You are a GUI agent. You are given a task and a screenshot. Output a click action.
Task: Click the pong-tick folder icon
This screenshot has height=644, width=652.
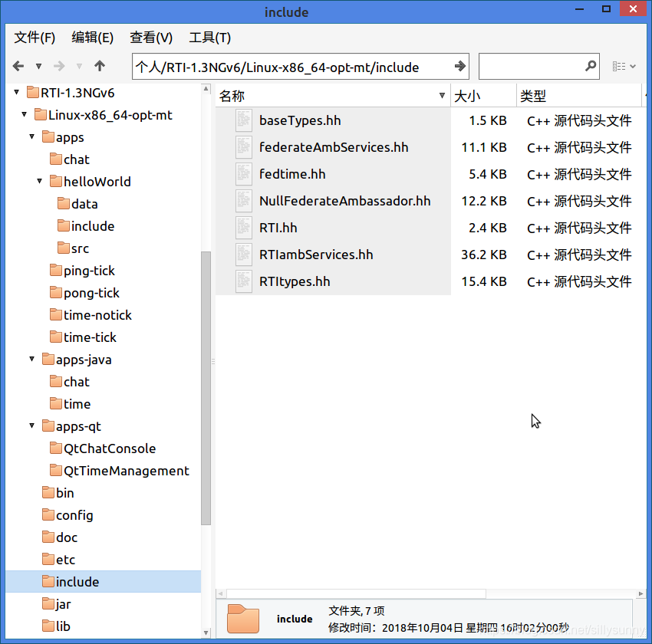click(x=56, y=292)
